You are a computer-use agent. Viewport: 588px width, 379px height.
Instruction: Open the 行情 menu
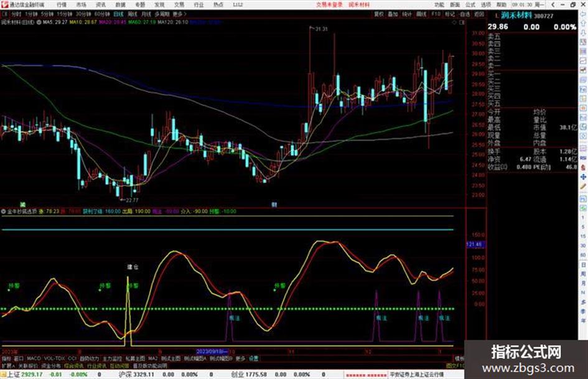point(62,5)
